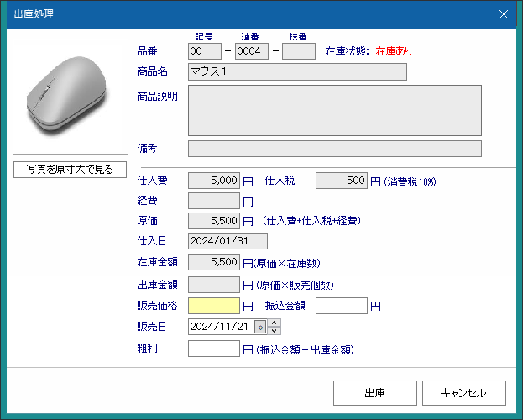Click the 記号 field showing 00
This screenshot has height=420, width=523.
(x=205, y=51)
